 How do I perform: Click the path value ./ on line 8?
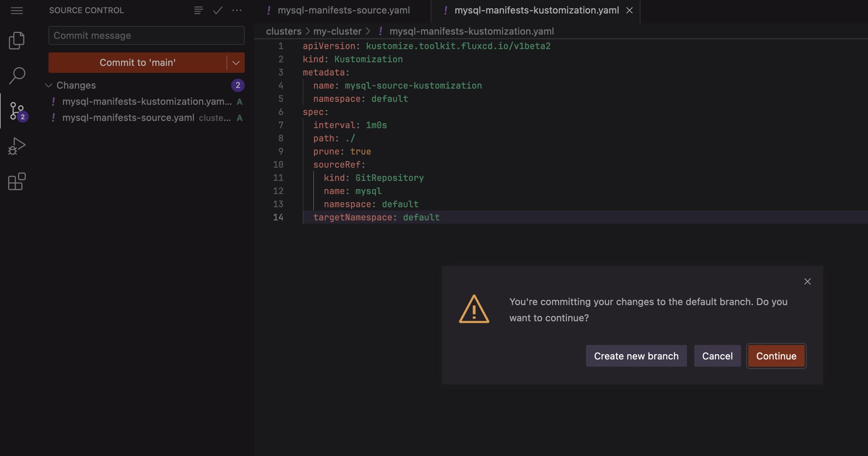tap(350, 138)
